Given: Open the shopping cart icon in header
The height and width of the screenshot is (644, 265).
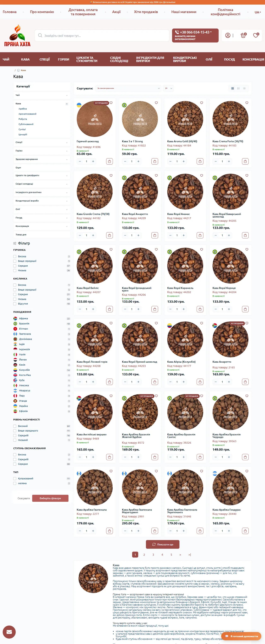Looking at the screenshot, I should pyautogui.click(x=243, y=35).
